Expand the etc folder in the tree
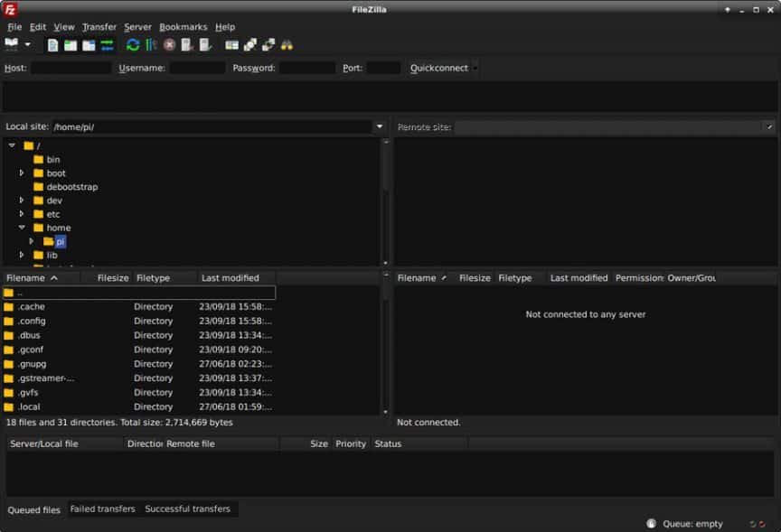This screenshot has height=532, width=781. (x=22, y=214)
